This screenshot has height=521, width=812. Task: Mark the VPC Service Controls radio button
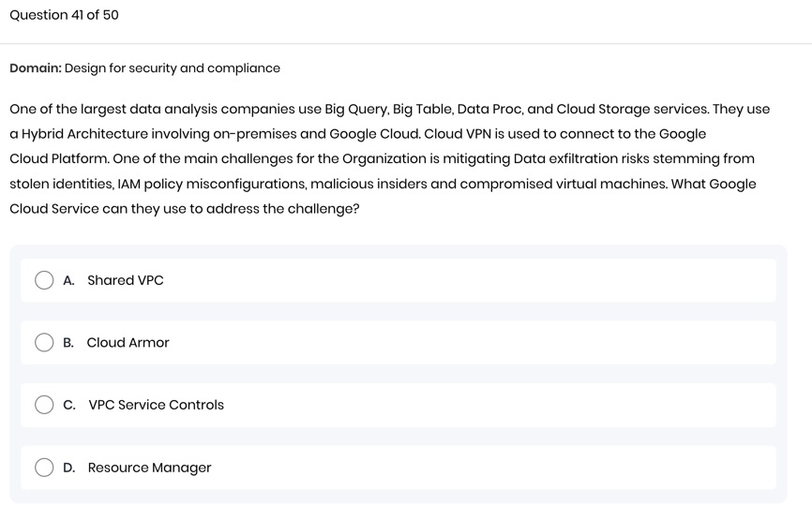tap(44, 405)
